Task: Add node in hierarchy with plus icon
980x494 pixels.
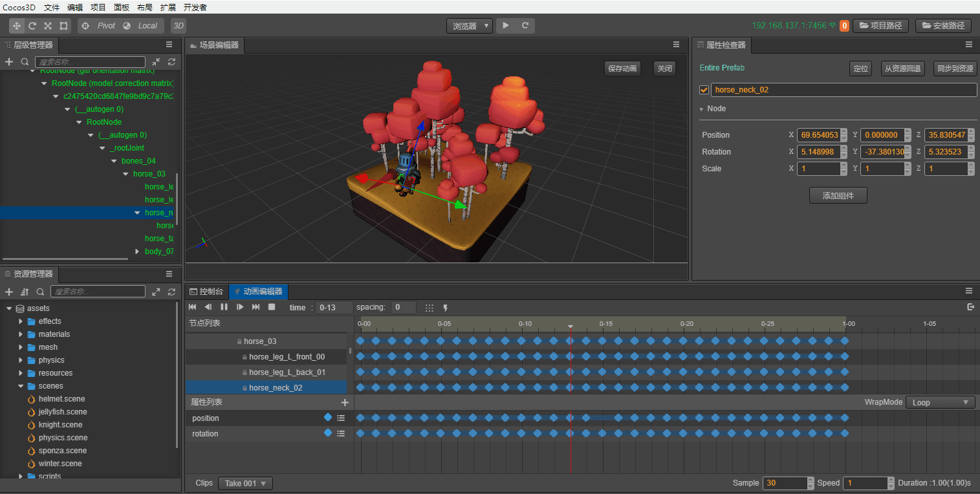Action: pyautogui.click(x=9, y=62)
